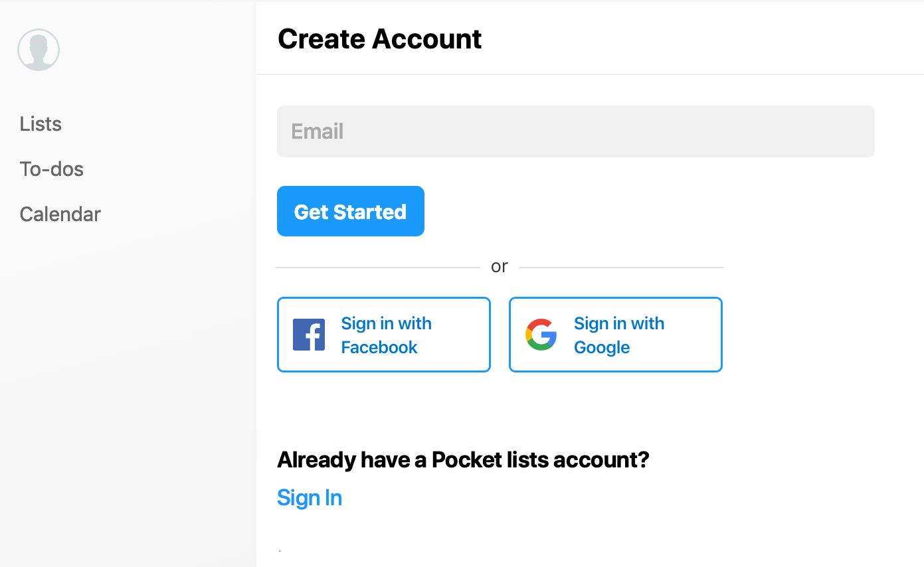Click the divider line right of "or"
924x567 pixels.
[x=621, y=268]
